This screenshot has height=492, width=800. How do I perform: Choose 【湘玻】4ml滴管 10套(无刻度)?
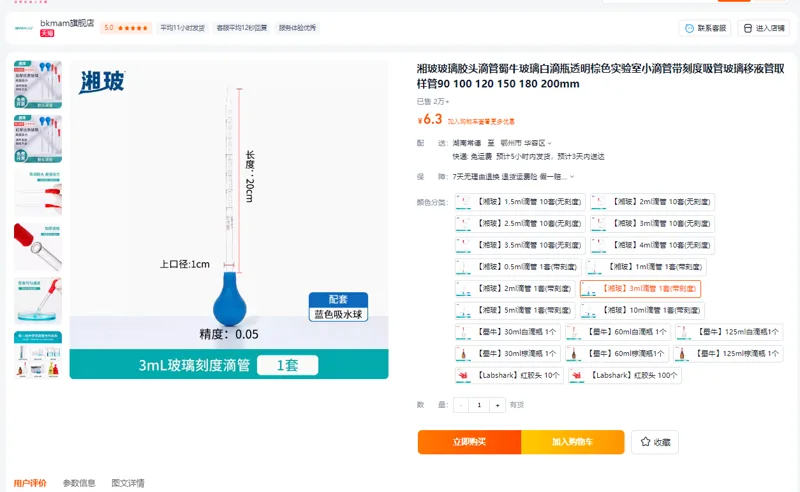(652, 245)
